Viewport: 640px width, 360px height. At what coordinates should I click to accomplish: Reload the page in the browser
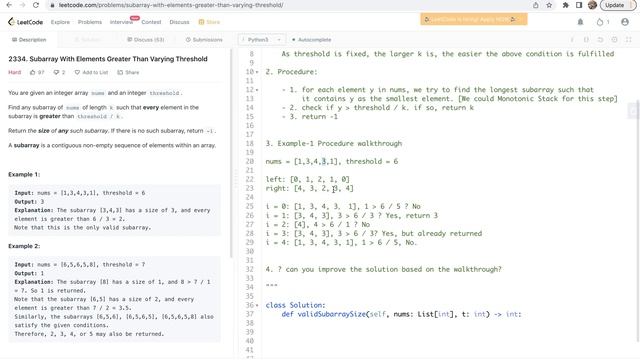(x=36, y=5)
